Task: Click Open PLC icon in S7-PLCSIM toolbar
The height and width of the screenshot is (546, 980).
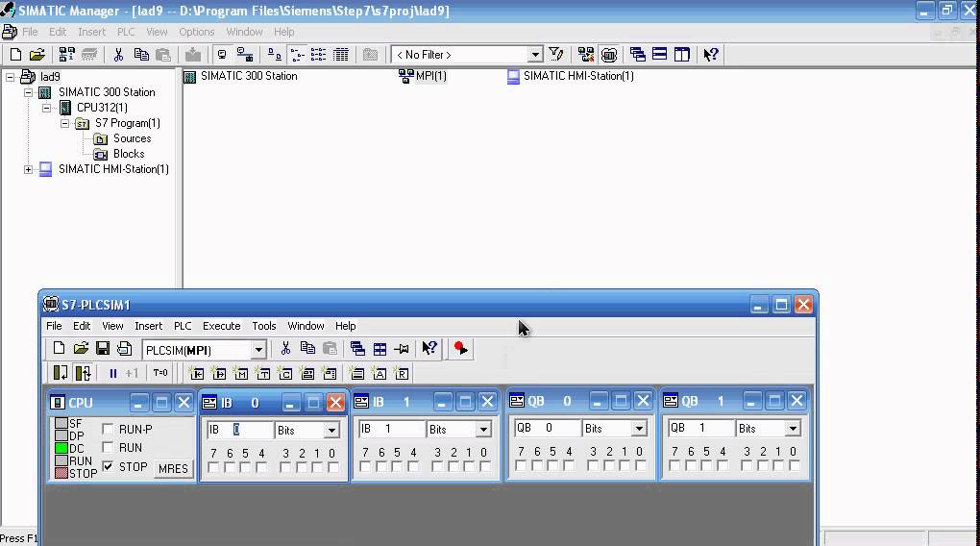Action: coord(81,348)
